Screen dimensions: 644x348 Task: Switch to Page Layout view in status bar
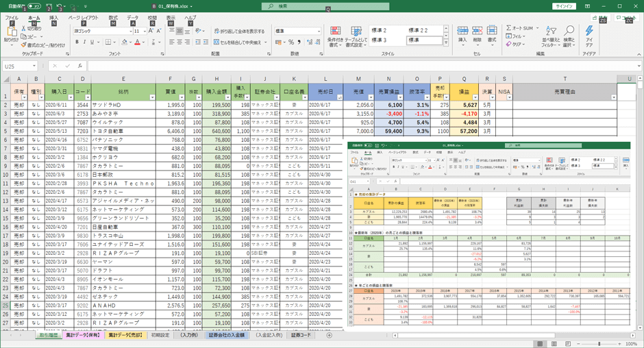point(554,344)
